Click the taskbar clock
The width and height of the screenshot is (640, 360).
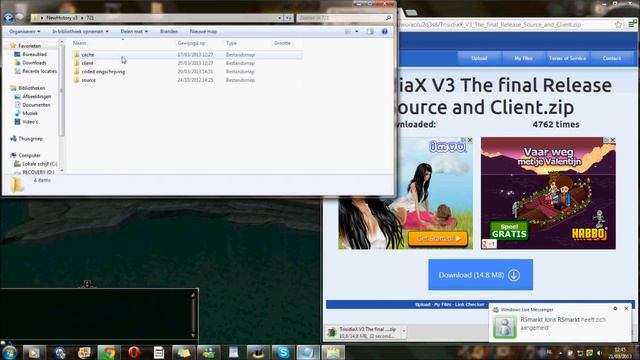[620, 353]
